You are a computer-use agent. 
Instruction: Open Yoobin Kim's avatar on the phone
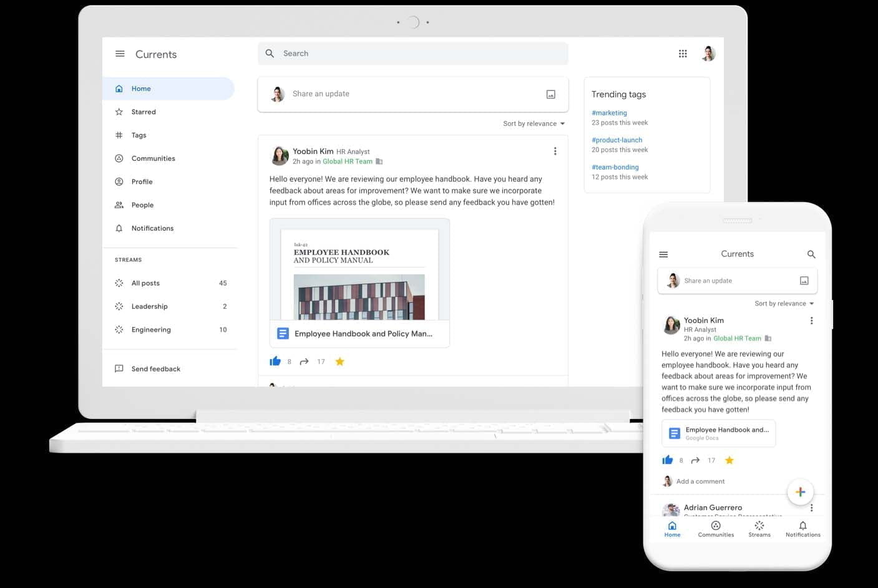[x=671, y=325]
